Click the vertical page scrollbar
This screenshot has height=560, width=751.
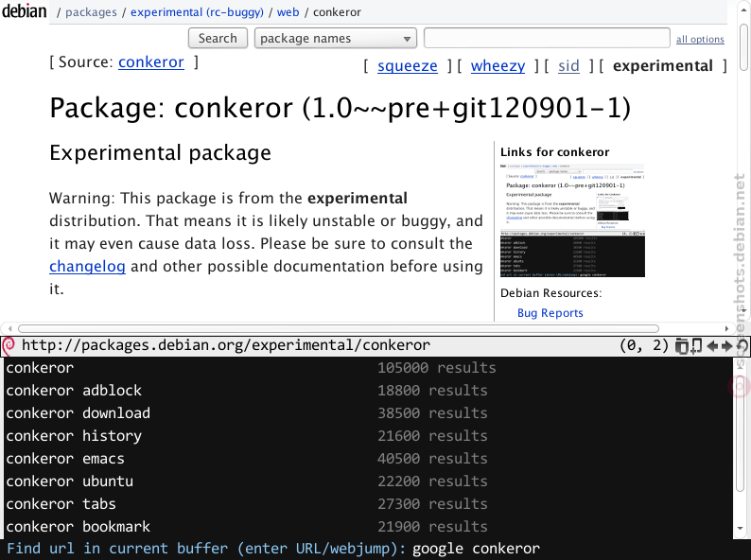743,46
